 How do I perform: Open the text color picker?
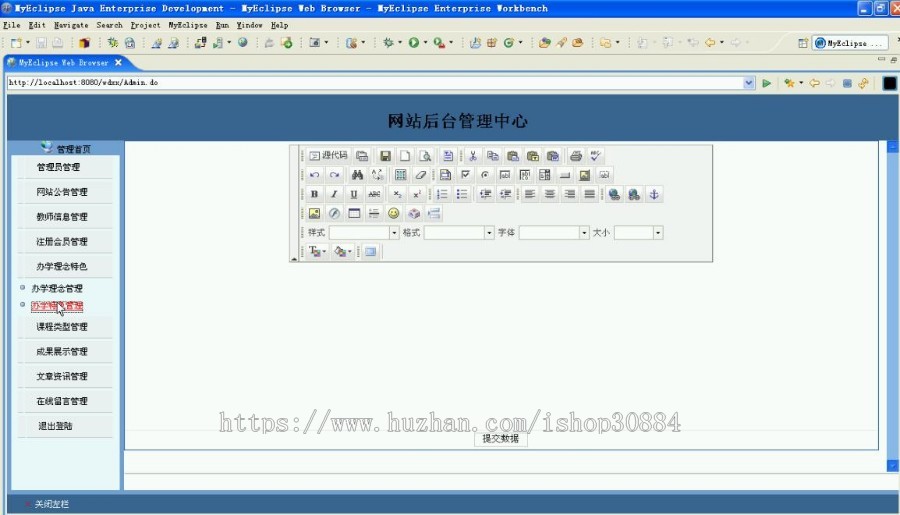tap(317, 251)
